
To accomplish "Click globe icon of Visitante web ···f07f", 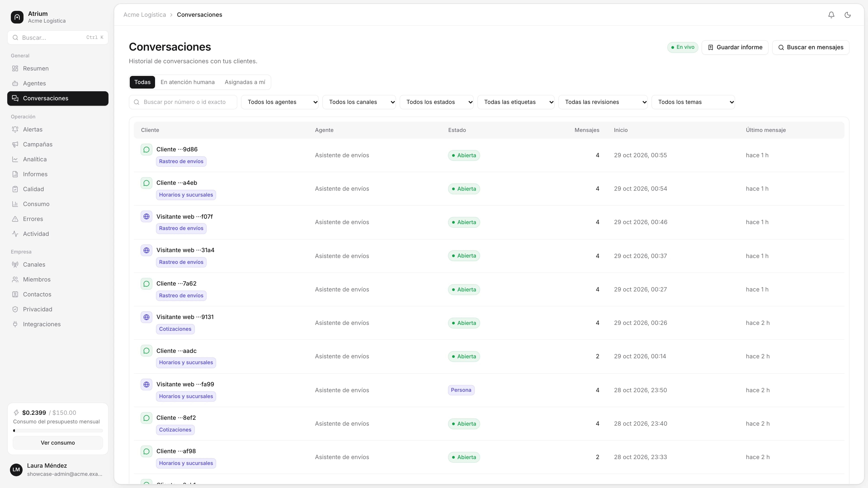I will pyautogui.click(x=146, y=217).
